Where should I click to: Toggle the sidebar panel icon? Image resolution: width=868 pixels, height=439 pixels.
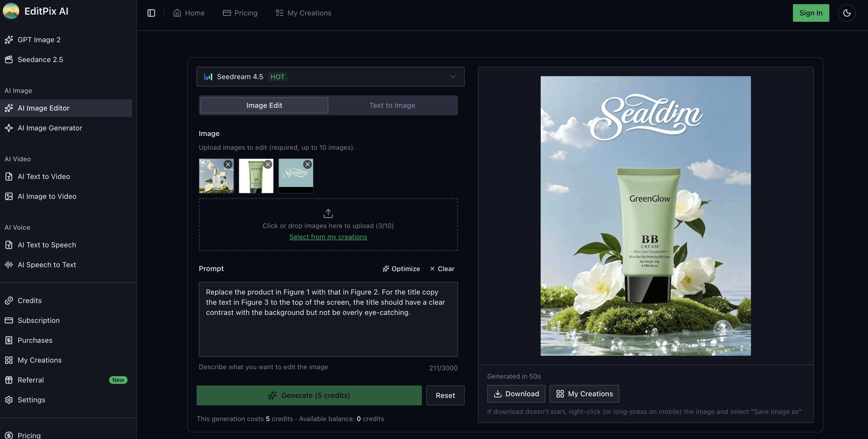[151, 13]
